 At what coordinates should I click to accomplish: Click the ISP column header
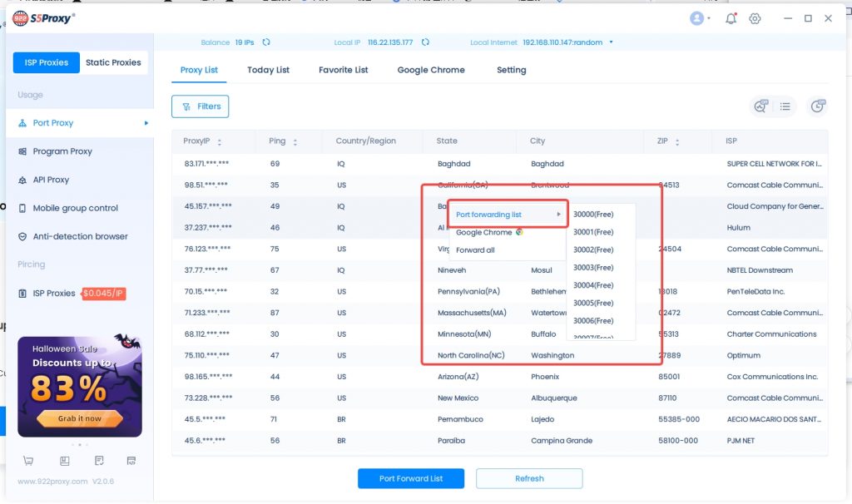731,141
